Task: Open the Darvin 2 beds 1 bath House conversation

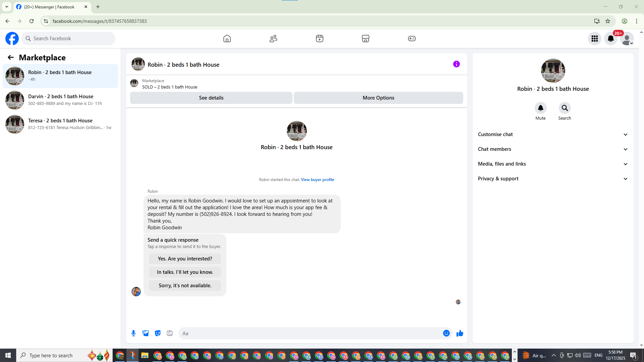Action: [60, 100]
